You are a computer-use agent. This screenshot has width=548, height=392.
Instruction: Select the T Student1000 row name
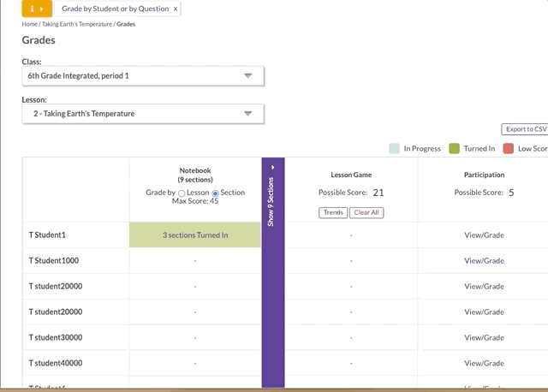54,260
